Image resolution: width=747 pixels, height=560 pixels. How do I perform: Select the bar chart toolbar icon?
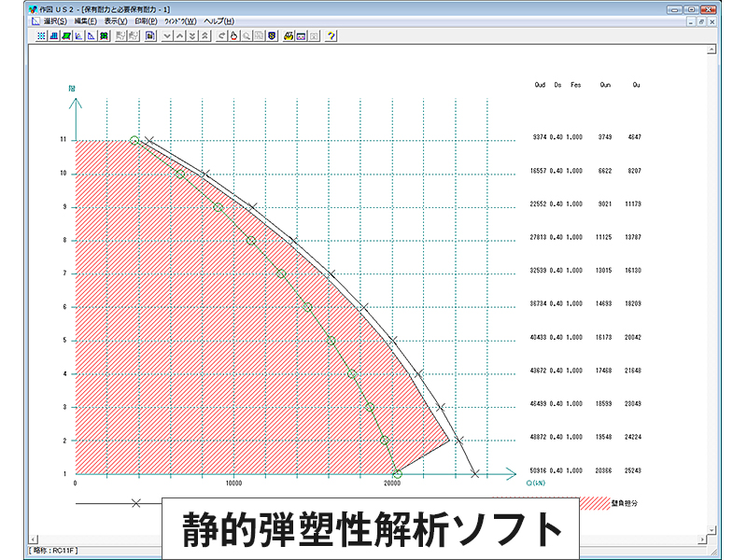(x=53, y=35)
